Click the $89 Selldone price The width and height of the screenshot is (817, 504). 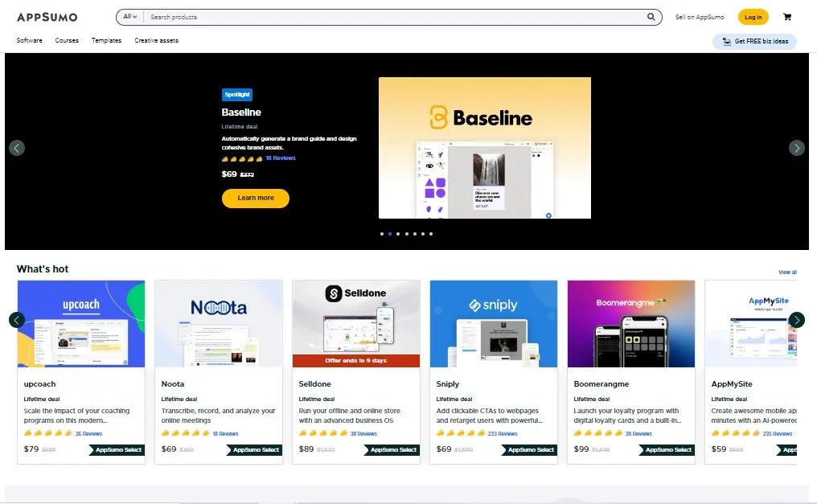[x=306, y=449]
